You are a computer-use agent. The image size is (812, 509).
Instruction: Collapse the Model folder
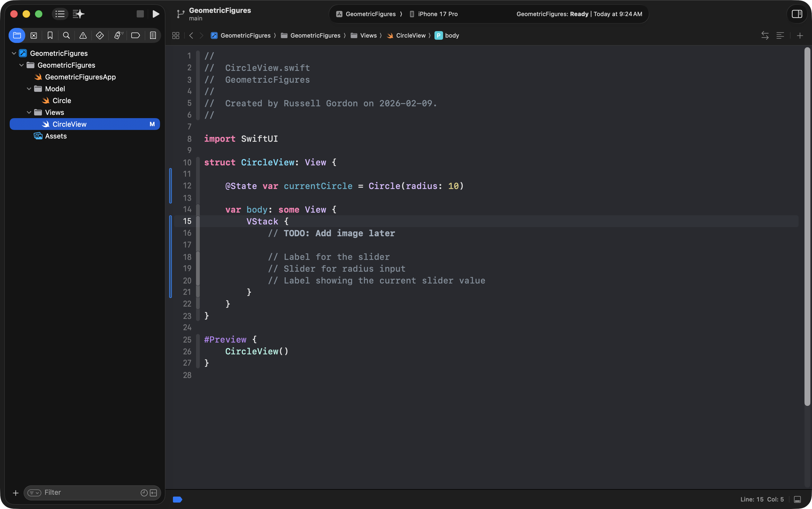29,89
